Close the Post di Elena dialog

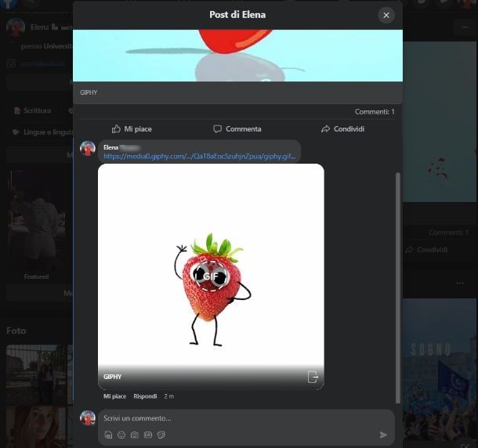coord(386,15)
